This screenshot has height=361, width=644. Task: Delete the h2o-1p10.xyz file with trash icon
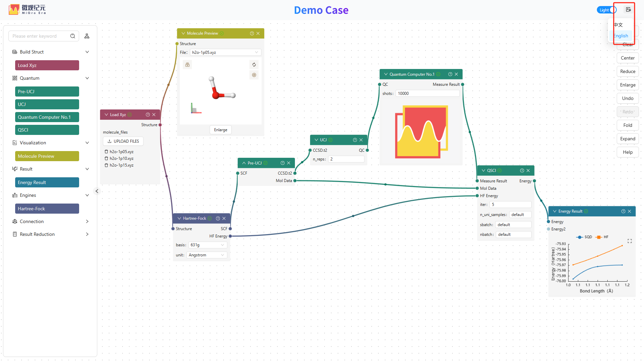tap(106, 158)
